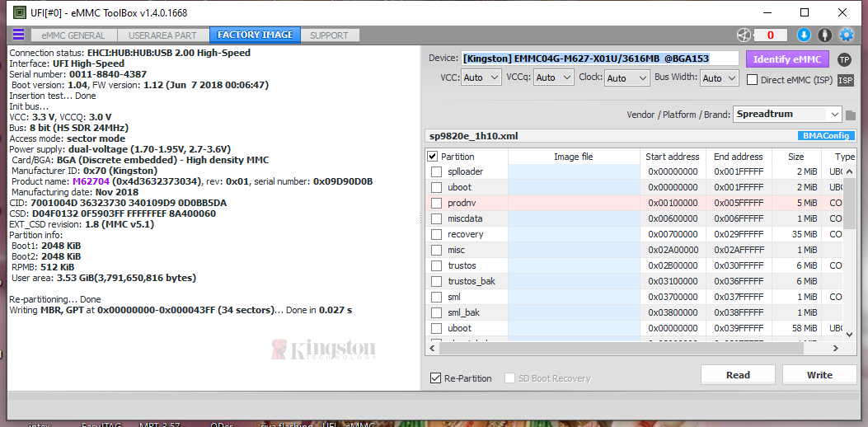This screenshot has height=427, width=868.
Task: Click the red 0 counter field
Action: pyautogui.click(x=771, y=35)
